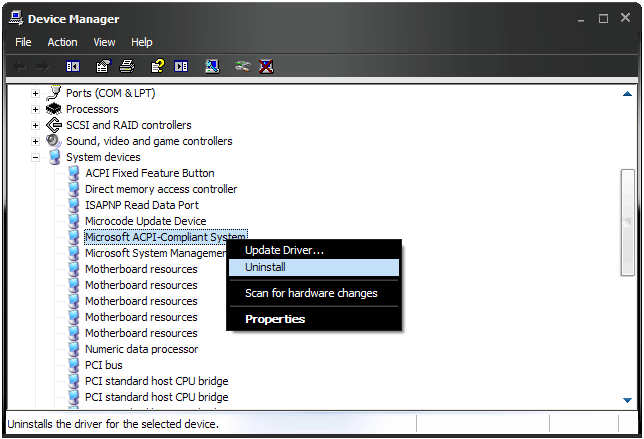Click the Show/Hide Console Tree toolbar icon

[72, 66]
